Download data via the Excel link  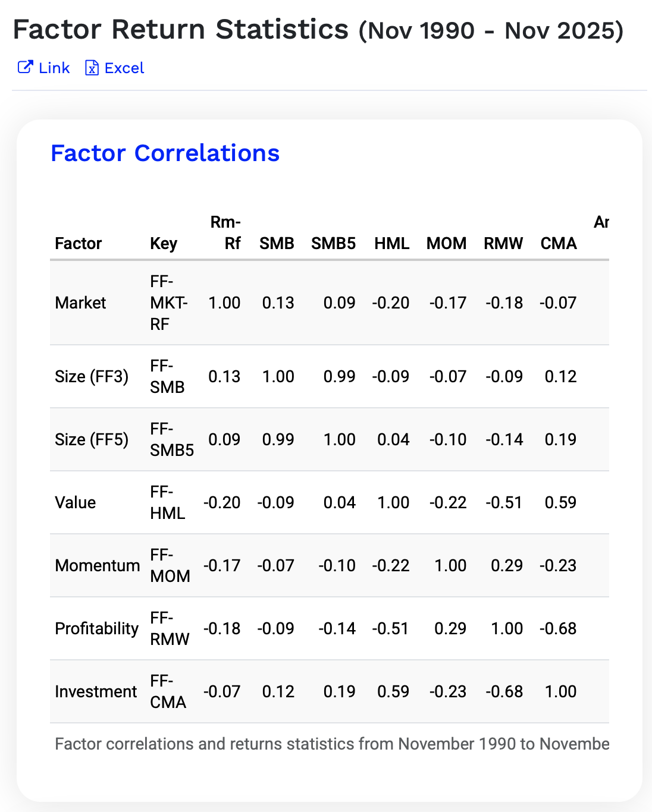[124, 68]
